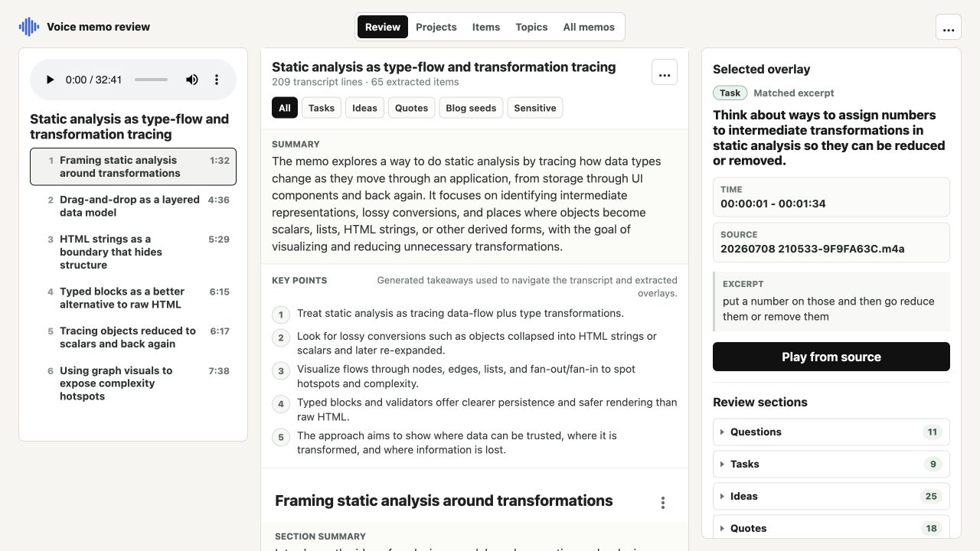Click the Voice memo review waveform logo
The width and height of the screenshot is (980, 551).
pos(29,27)
